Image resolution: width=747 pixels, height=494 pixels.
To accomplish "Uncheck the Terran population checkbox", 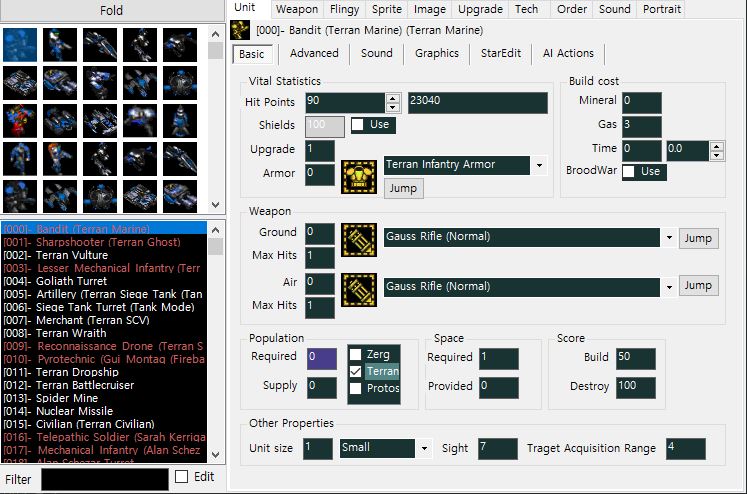I will (355, 372).
